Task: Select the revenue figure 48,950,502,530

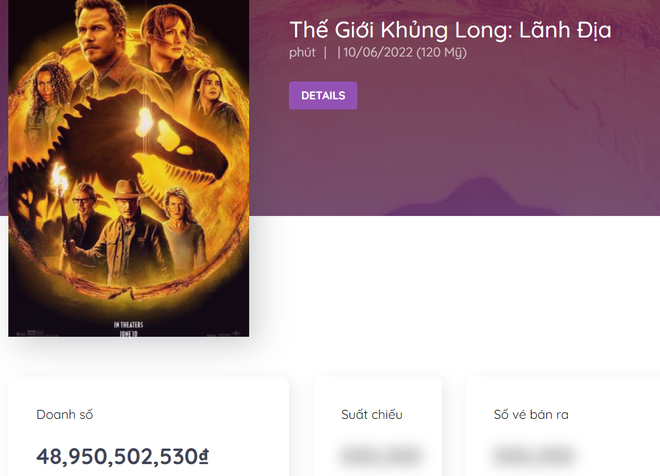Action: click(117, 456)
